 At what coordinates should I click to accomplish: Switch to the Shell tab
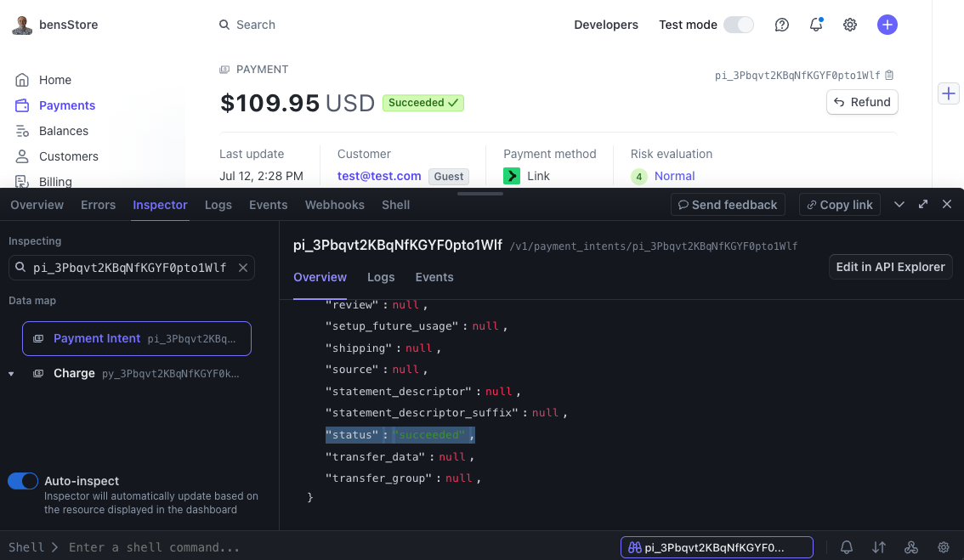(x=395, y=205)
